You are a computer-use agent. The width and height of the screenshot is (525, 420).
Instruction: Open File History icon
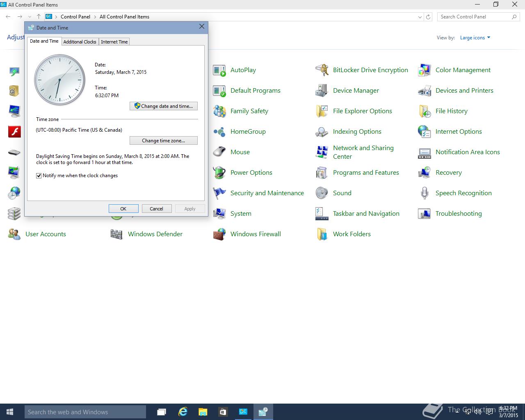coord(425,111)
